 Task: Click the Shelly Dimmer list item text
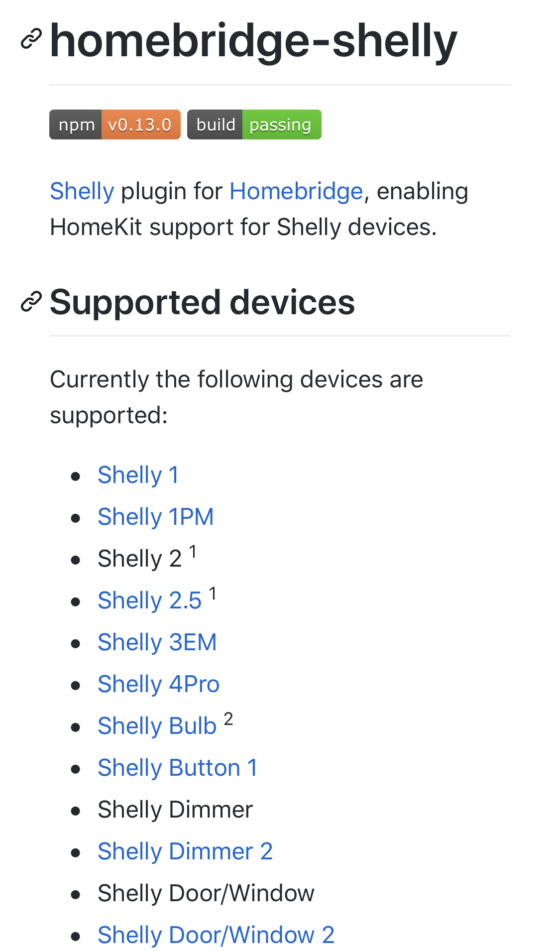(175, 810)
